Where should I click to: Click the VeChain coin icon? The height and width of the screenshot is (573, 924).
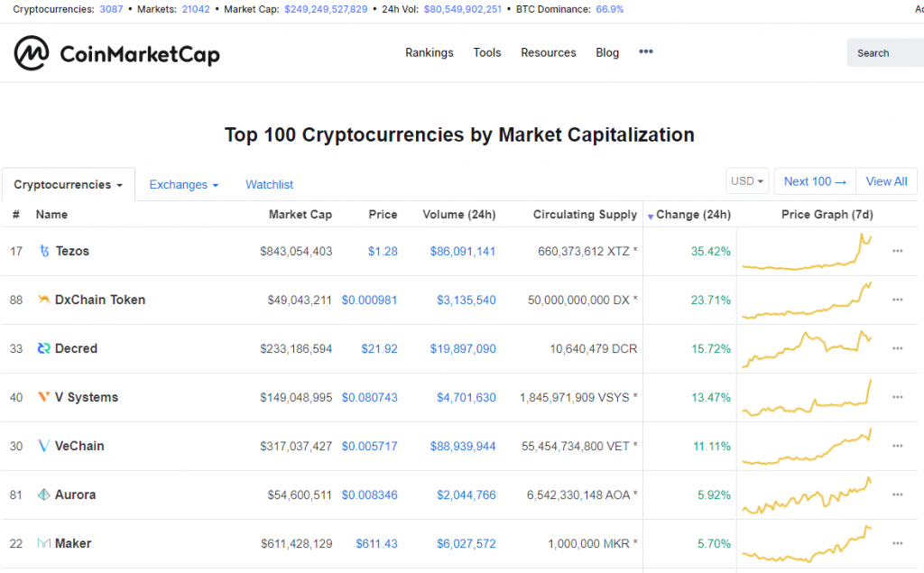tap(43, 446)
